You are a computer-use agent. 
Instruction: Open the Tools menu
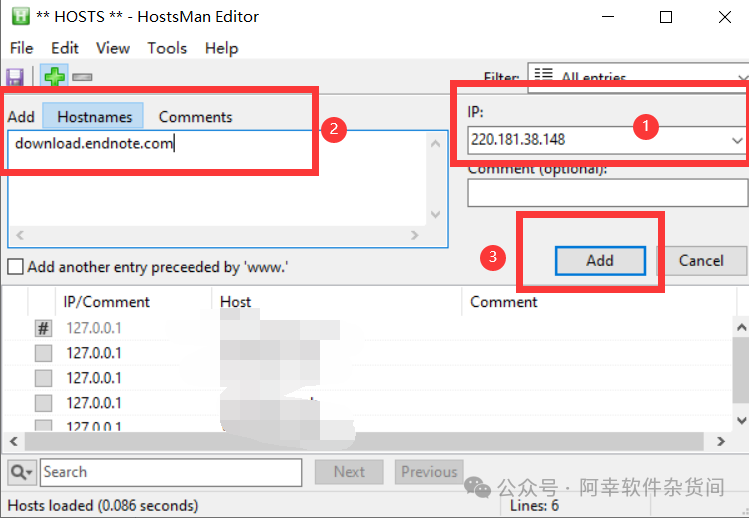(x=167, y=48)
